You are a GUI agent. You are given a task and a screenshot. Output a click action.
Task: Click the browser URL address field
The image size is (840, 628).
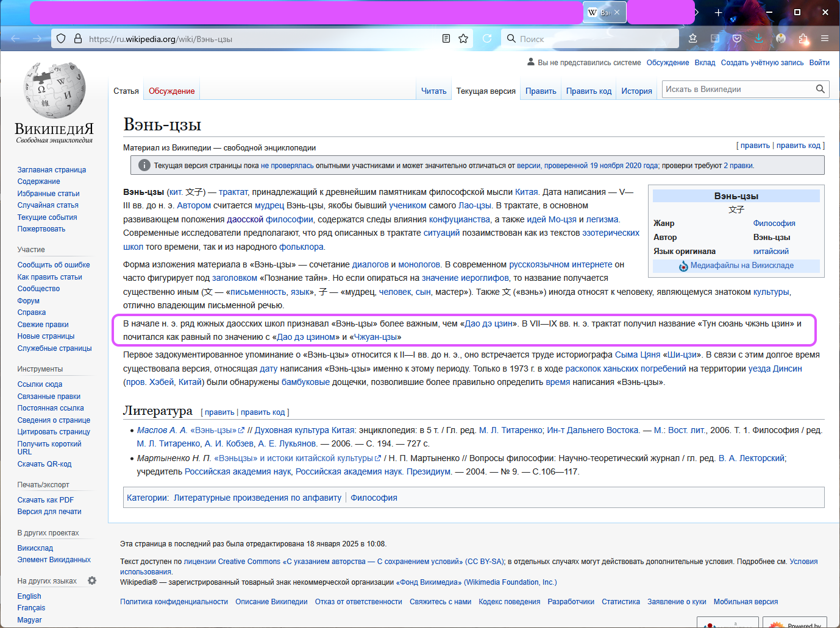(x=262, y=38)
